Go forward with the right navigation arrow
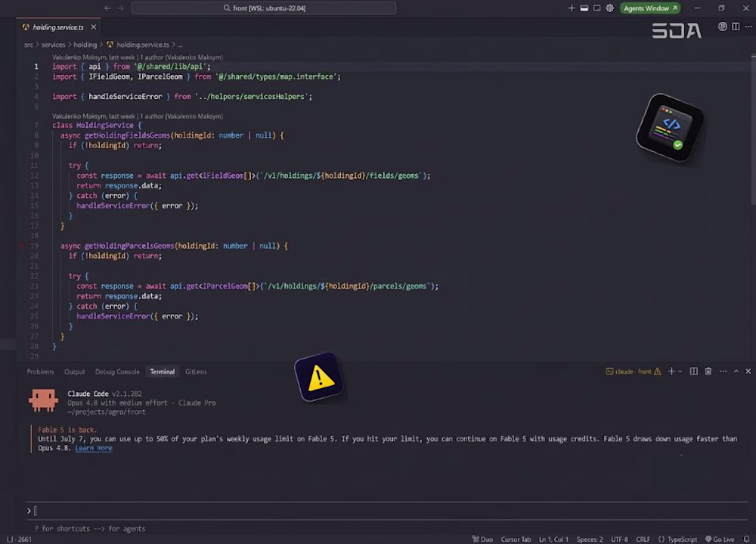This screenshot has width=756, height=544. [x=120, y=8]
